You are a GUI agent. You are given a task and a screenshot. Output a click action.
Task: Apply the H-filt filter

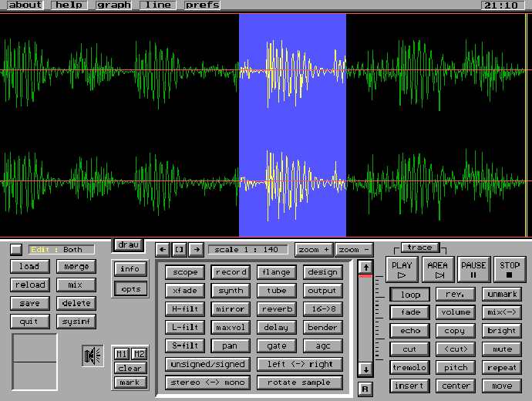185,308
